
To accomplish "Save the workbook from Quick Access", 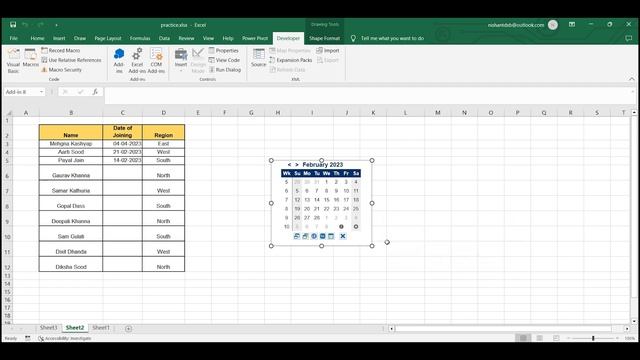I will pyautogui.click(x=13, y=25).
